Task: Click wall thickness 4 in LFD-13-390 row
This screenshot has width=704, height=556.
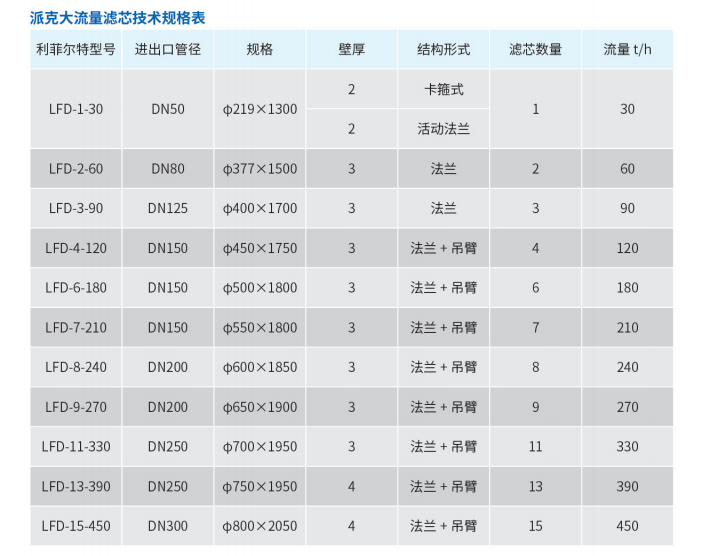Action: click(x=352, y=486)
